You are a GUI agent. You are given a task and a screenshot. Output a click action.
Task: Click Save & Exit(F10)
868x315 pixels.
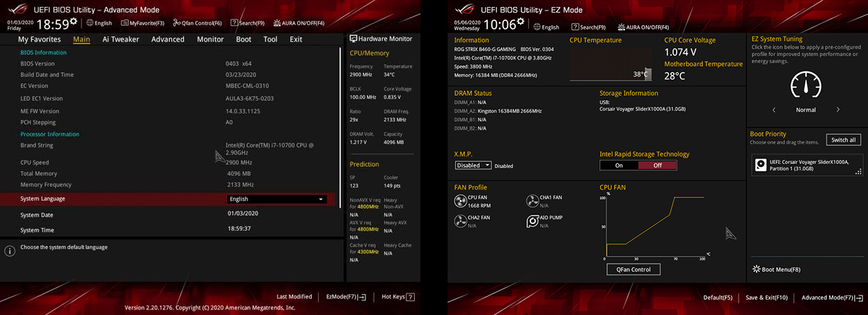click(x=766, y=298)
